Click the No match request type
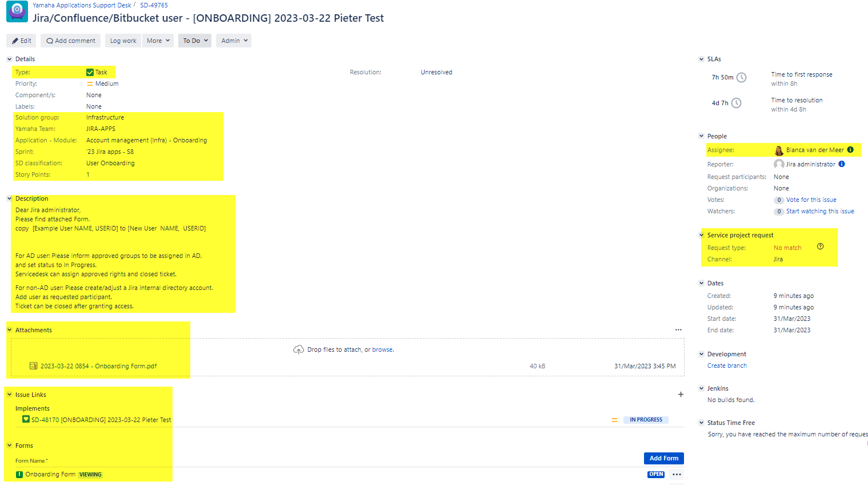Viewport: 868px width, 485px height. (787, 248)
